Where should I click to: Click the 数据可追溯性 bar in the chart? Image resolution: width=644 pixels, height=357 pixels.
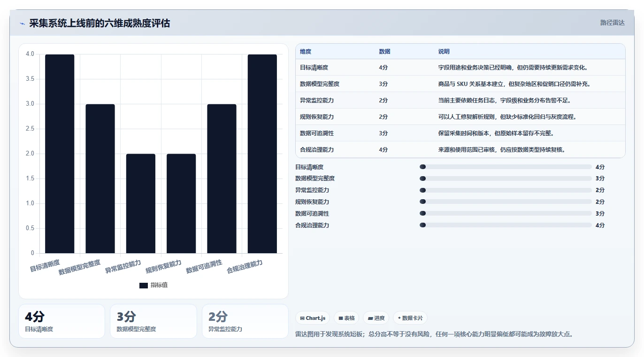pyautogui.click(x=222, y=178)
